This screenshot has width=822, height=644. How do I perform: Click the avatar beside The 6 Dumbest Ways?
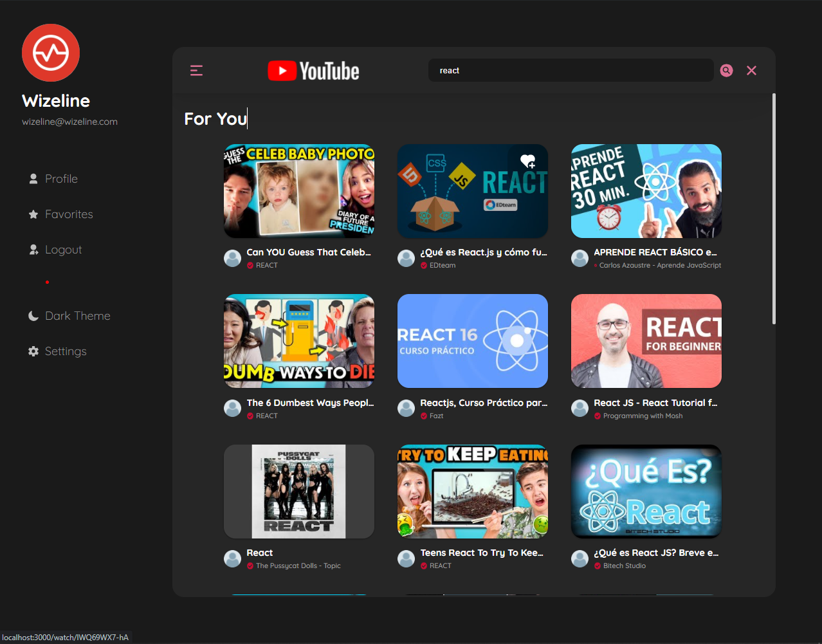[x=232, y=408]
